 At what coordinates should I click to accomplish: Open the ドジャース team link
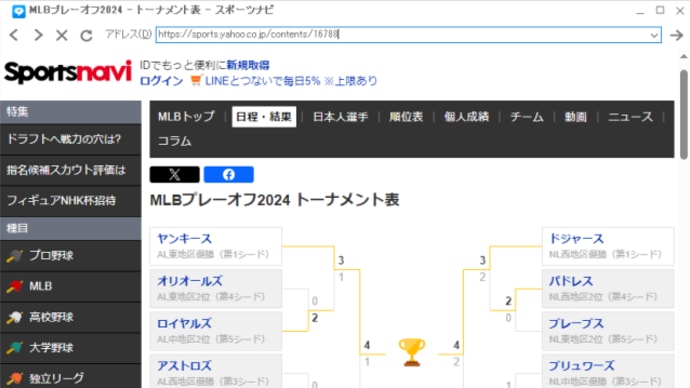pos(576,239)
